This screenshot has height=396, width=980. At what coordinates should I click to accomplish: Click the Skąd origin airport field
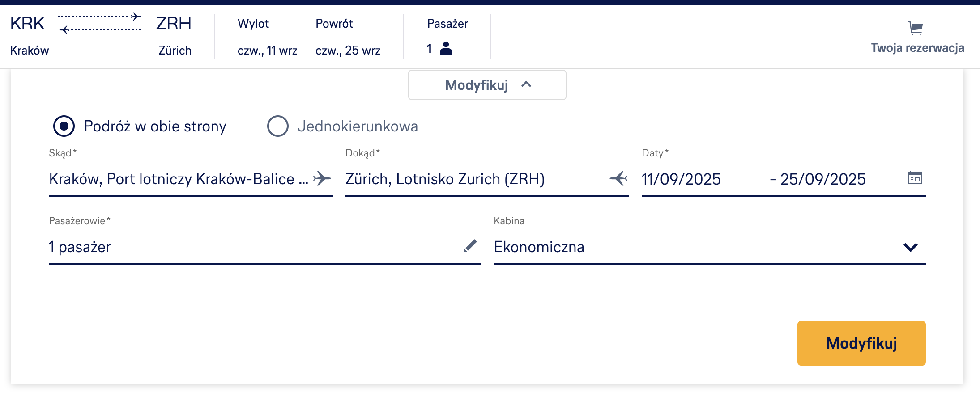178,179
